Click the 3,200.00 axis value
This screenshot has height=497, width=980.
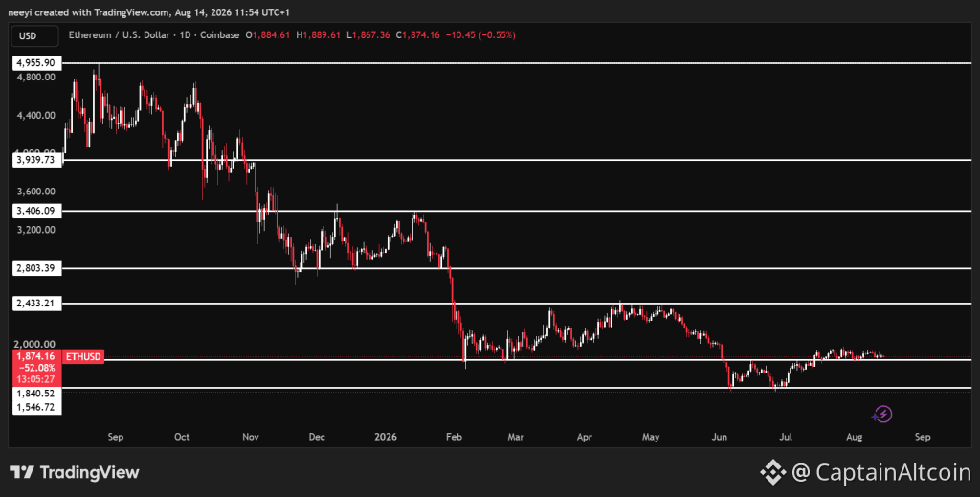pos(37,230)
